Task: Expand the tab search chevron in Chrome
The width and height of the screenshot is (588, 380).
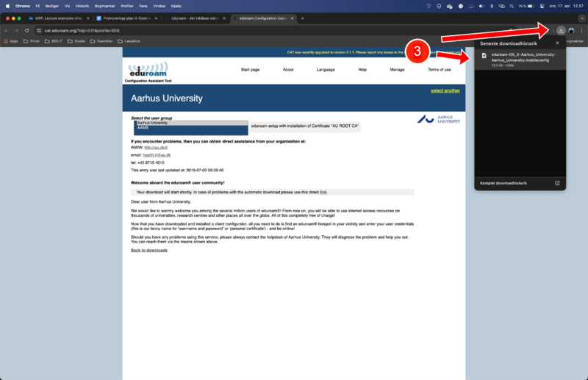Action: coord(581,18)
